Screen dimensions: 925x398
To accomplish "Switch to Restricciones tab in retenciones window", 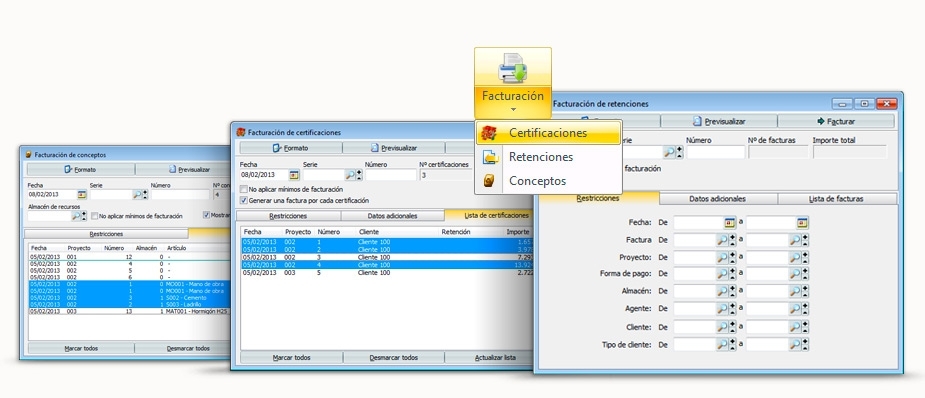I will pyautogui.click(x=598, y=198).
